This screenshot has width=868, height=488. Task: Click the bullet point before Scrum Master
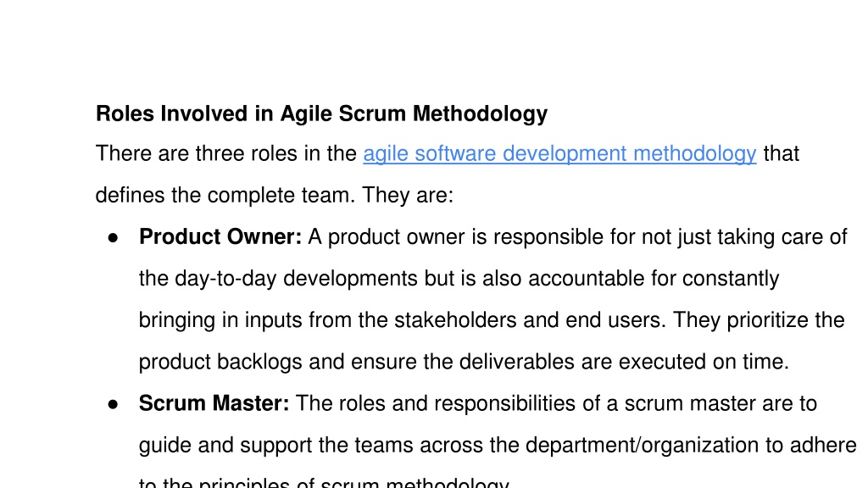click(x=114, y=405)
